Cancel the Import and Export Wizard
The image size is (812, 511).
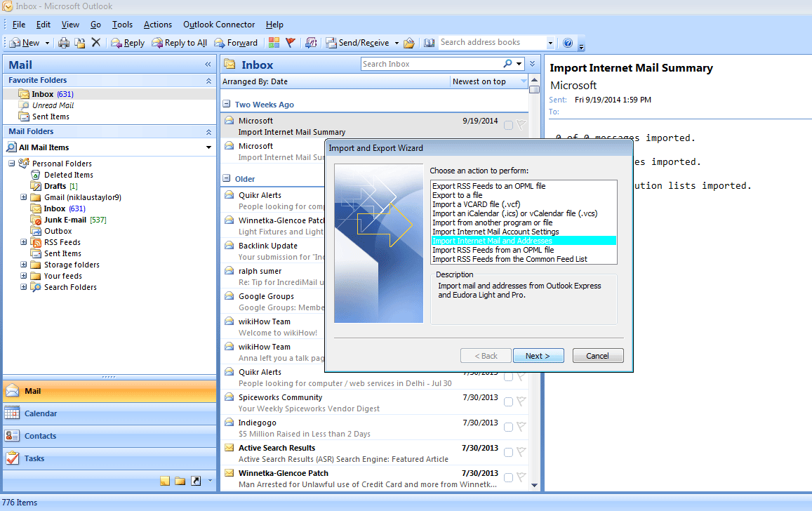coord(598,356)
